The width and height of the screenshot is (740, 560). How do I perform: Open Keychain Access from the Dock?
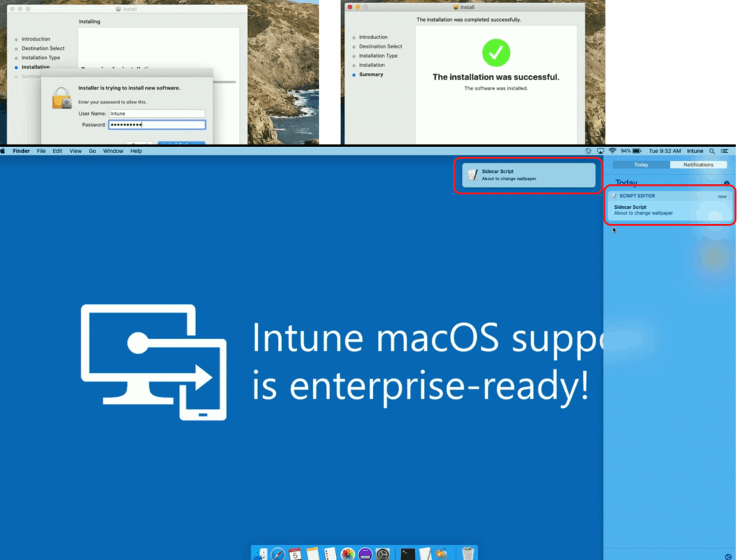(x=442, y=554)
